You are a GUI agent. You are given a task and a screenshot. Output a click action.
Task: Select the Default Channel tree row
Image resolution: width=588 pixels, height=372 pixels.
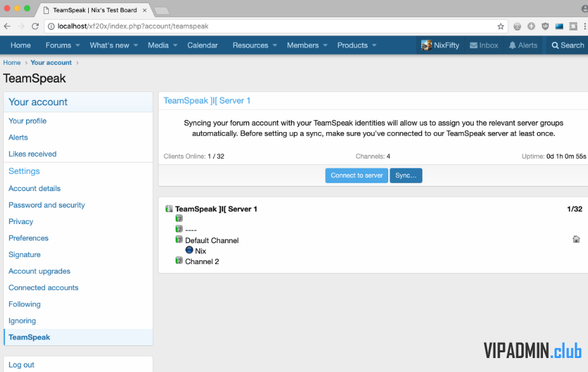click(212, 240)
